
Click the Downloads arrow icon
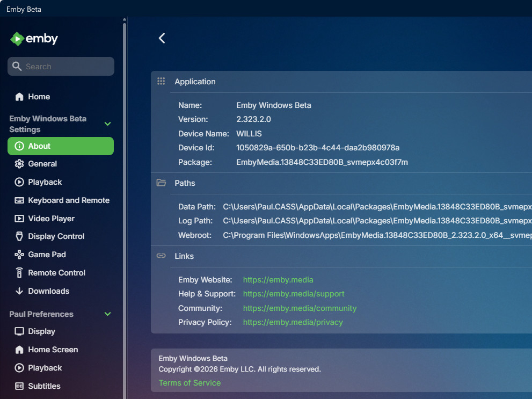19,291
